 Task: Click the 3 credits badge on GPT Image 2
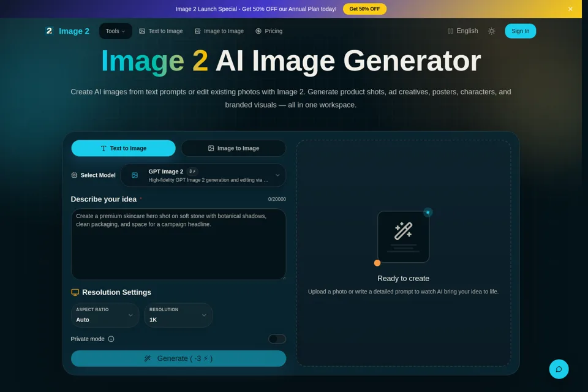coord(192,171)
